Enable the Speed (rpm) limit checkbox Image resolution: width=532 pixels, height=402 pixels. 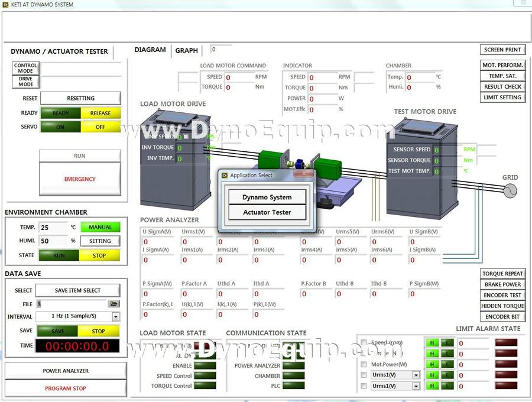[364, 343]
